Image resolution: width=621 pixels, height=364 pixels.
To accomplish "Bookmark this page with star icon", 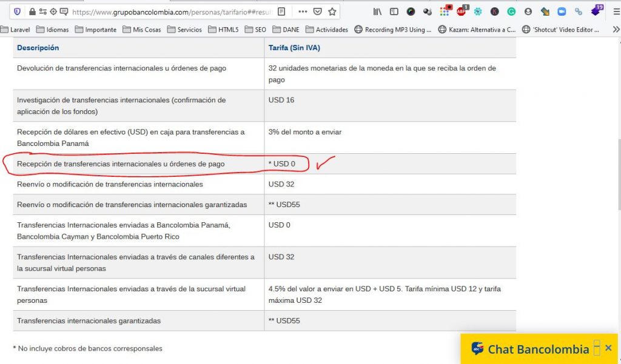I will (332, 12).
